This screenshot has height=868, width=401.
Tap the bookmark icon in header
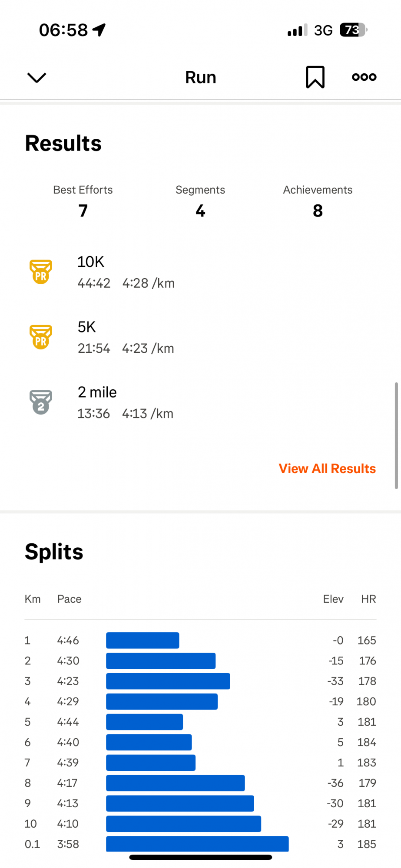[x=315, y=77]
